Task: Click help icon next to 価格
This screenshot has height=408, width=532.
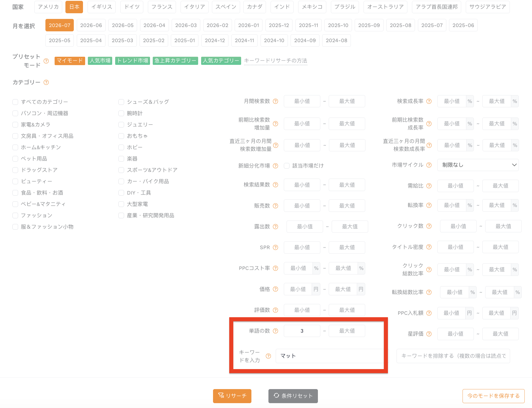Action: coord(275,289)
